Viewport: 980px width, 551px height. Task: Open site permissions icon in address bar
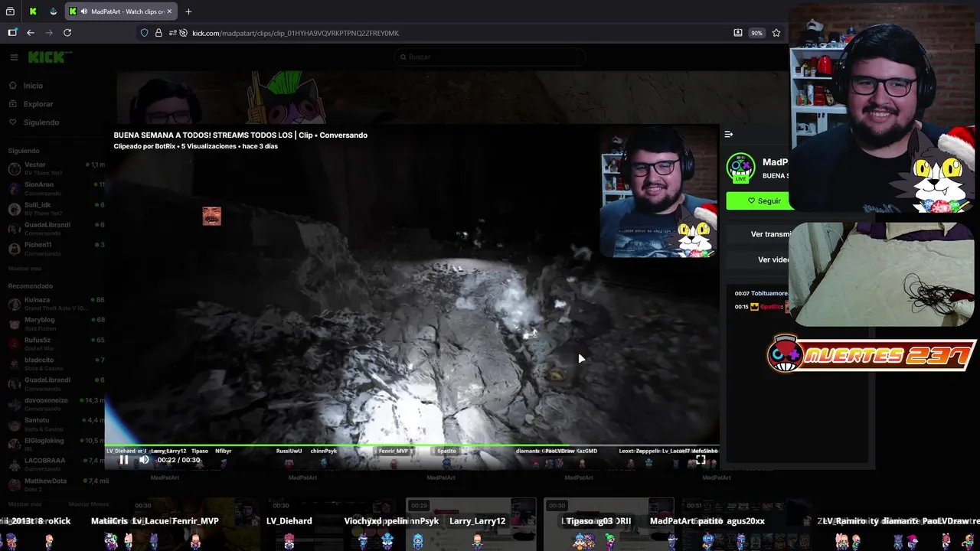click(x=173, y=33)
